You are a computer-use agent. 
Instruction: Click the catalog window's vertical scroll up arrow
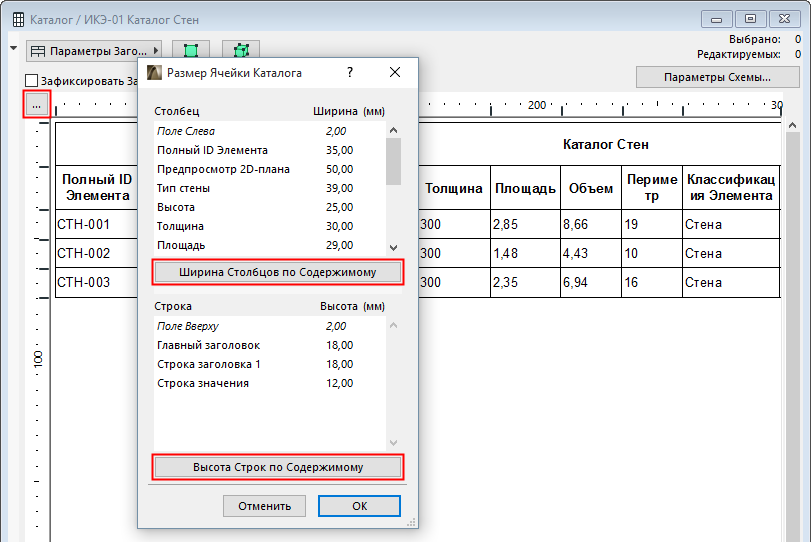(x=792, y=126)
